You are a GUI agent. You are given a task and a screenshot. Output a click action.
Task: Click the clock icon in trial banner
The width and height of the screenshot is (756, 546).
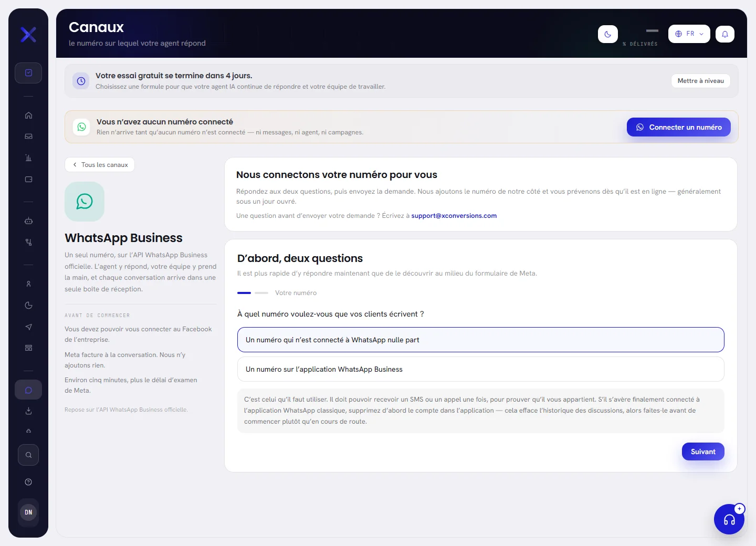click(81, 81)
